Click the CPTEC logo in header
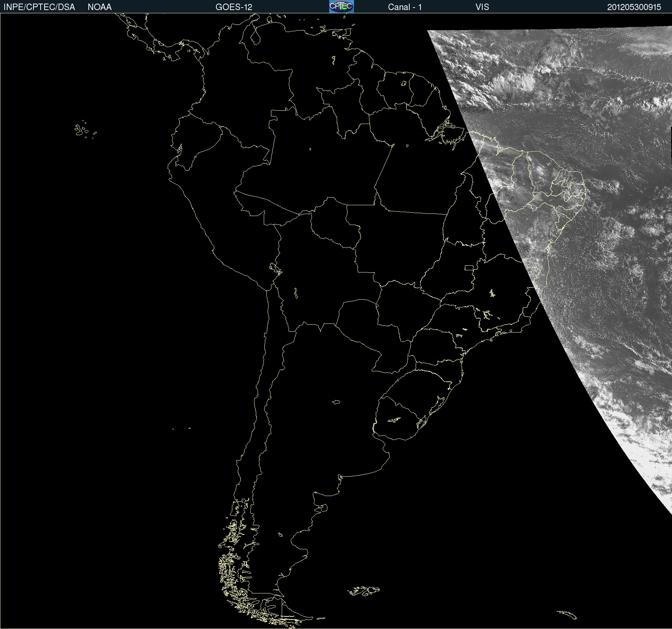The height and width of the screenshot is (629, 672). click(341, 6)
